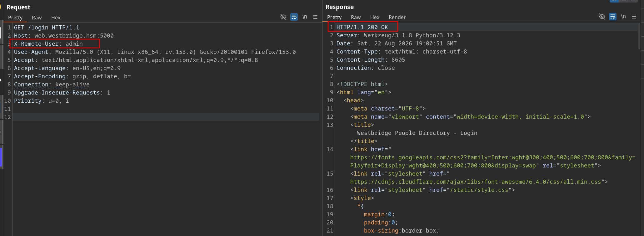Image resolution: width=644 pixels, height=236 pixels.
Task: Click the 'Accept: text/html' header line
Action: (136, 60)
